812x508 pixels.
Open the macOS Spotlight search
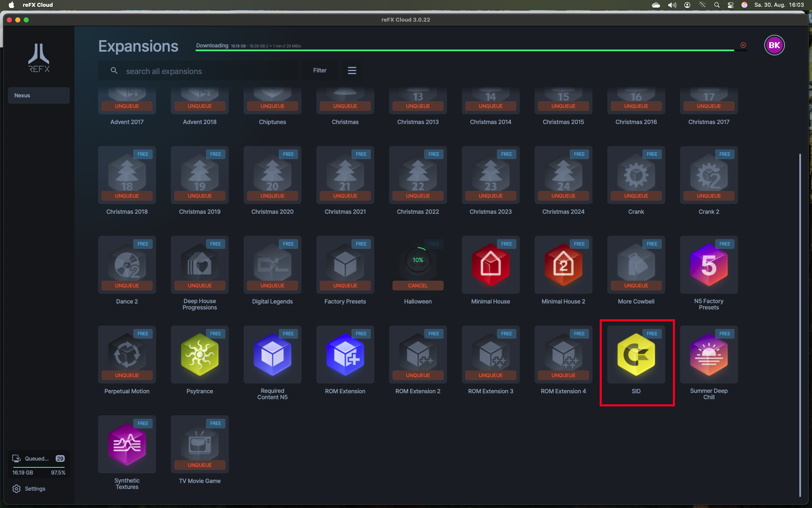[717, 5]
